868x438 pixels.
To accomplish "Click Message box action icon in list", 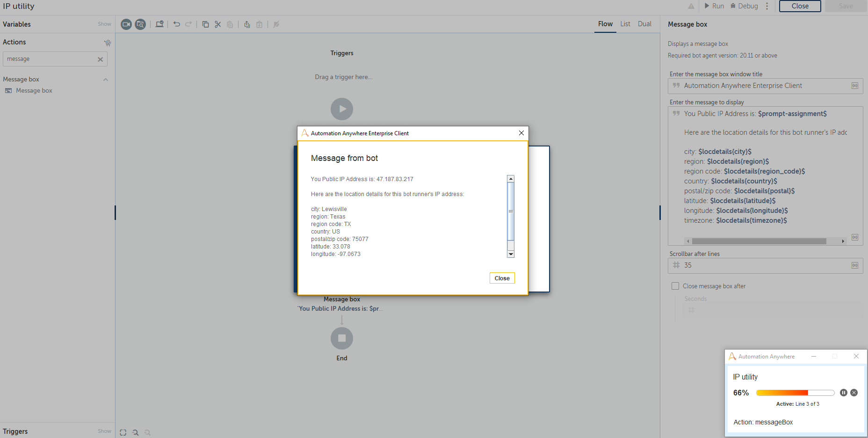I will click(x=8, y=91).
